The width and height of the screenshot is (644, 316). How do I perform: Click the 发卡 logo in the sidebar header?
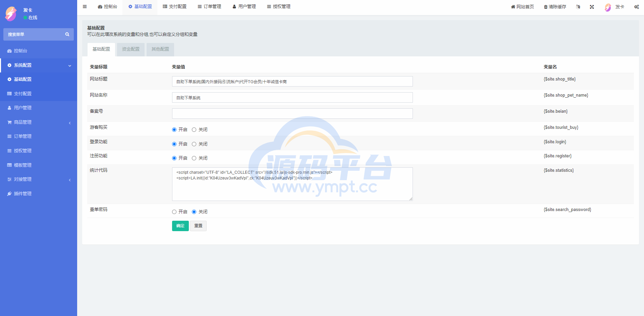[x=11, y=14]
